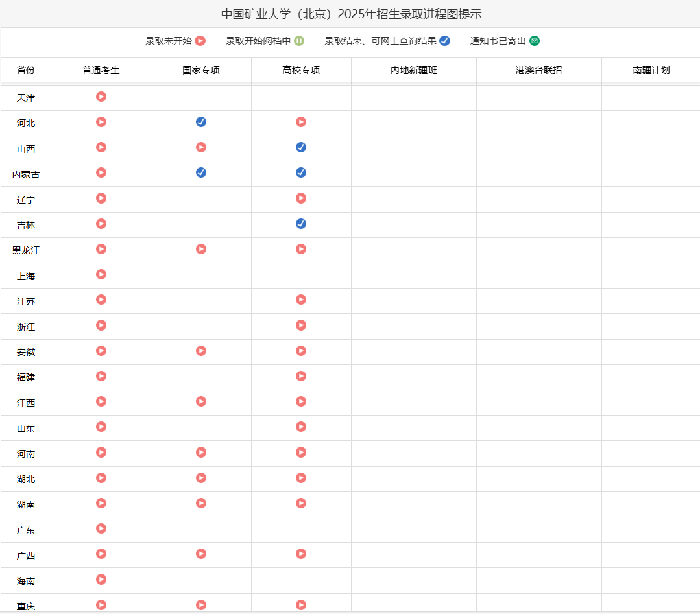The width and height of the screenshot is (700, 614).
Task: Click 上海 普通考生 red status icon
Action: pos(101,274)
